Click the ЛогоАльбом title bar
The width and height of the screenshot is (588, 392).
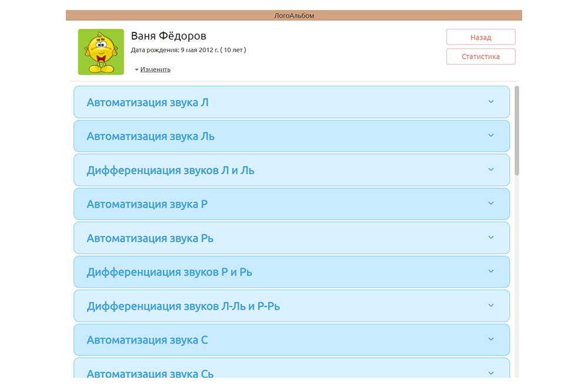(294, 15)
